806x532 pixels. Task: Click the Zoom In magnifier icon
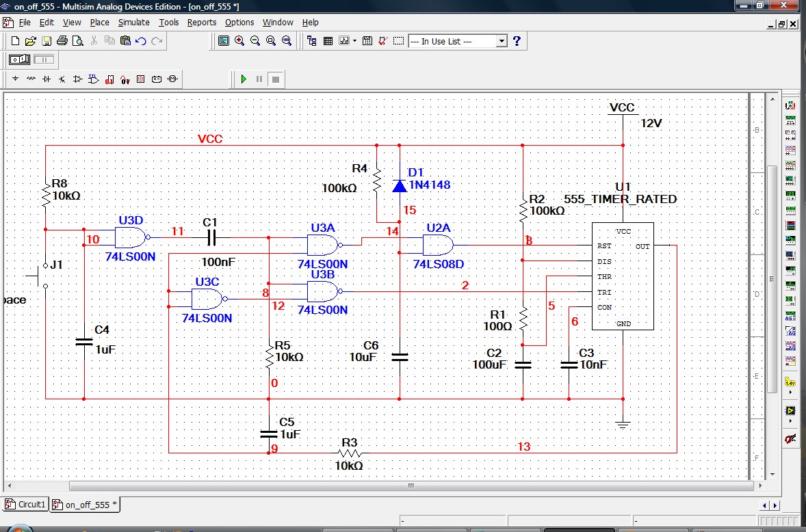(239, 41)
